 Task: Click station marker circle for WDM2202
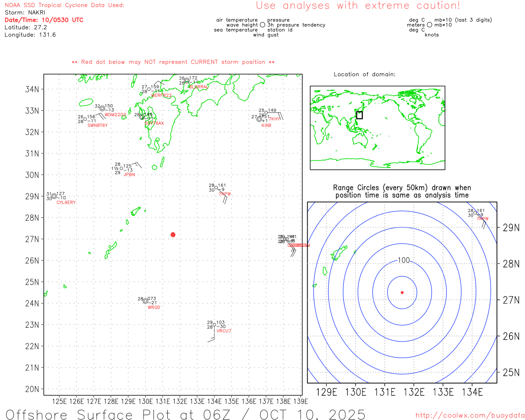102,108
